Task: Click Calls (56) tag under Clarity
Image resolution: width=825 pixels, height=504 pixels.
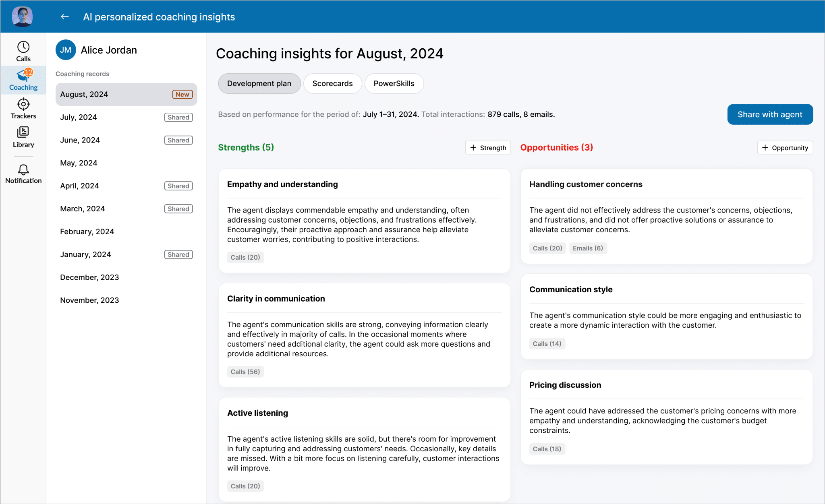Action: pos(245,372)
